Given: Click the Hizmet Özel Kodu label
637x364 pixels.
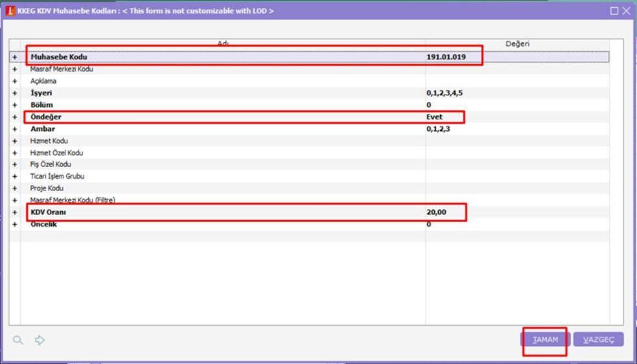Looking at the screenshot, I should point(56,153).
